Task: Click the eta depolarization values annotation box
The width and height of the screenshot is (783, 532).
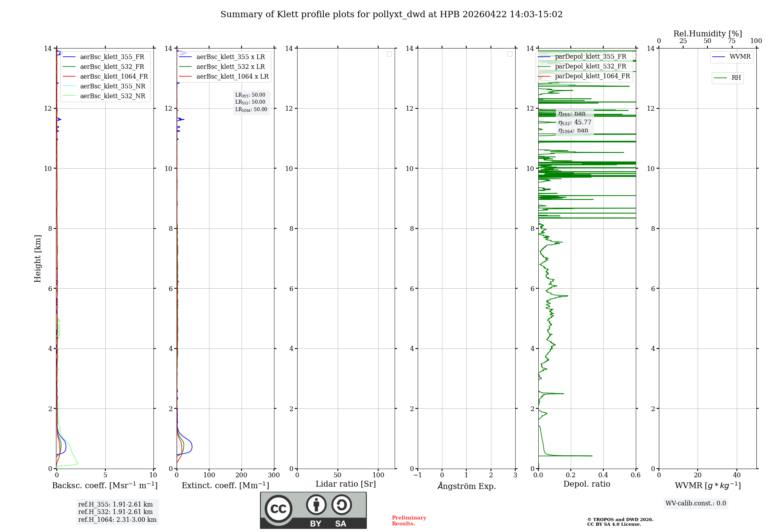Action: tap(574, 122)
